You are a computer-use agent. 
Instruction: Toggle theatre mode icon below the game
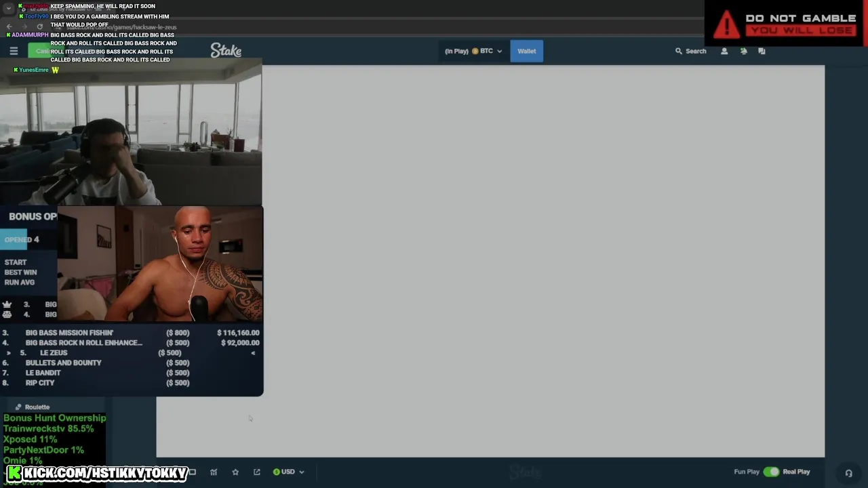point(193,472)
